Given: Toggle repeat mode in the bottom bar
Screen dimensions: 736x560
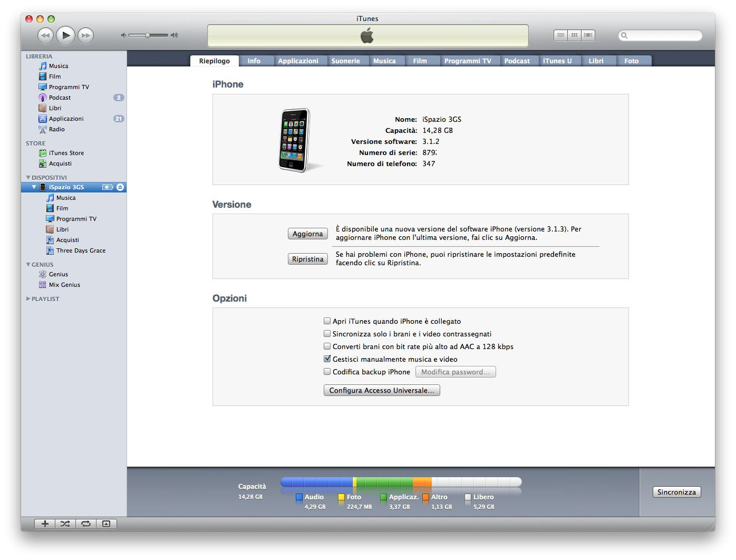Looking at the screenshot, I should click(85, 524).
